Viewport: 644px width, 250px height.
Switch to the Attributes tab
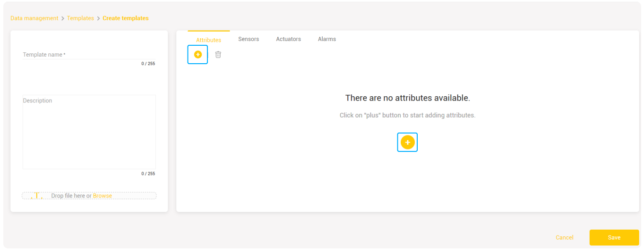click(x=208, y=40)
